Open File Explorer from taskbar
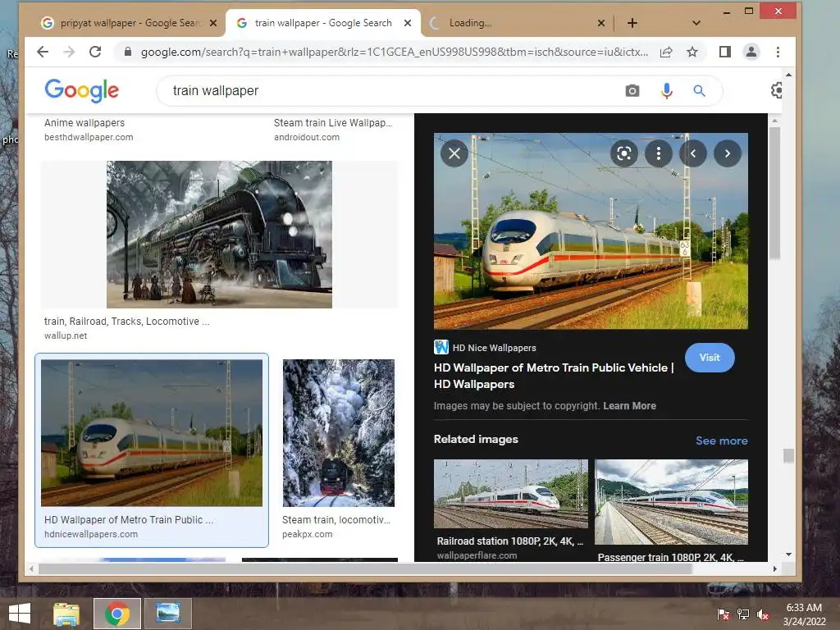 (66, 614)
